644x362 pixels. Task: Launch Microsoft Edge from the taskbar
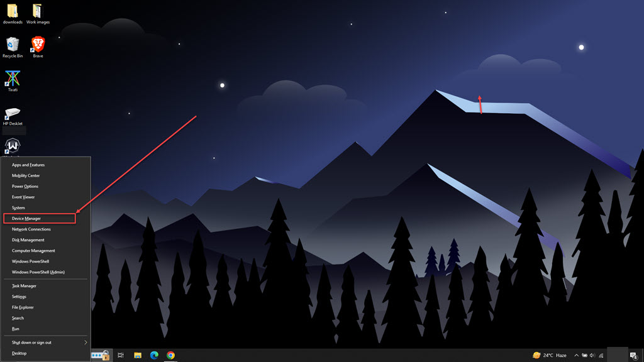click(154, 355)
